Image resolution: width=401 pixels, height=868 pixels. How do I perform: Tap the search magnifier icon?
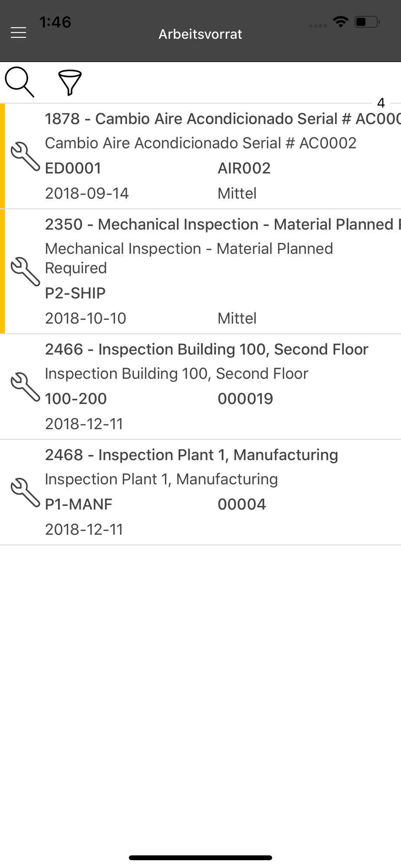click(x=20, y=82)
